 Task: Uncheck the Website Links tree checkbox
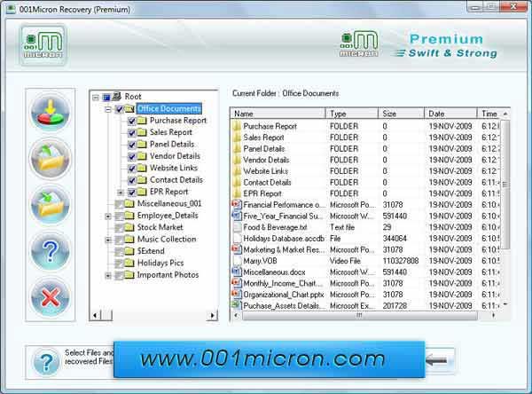(x=132, y=169)
